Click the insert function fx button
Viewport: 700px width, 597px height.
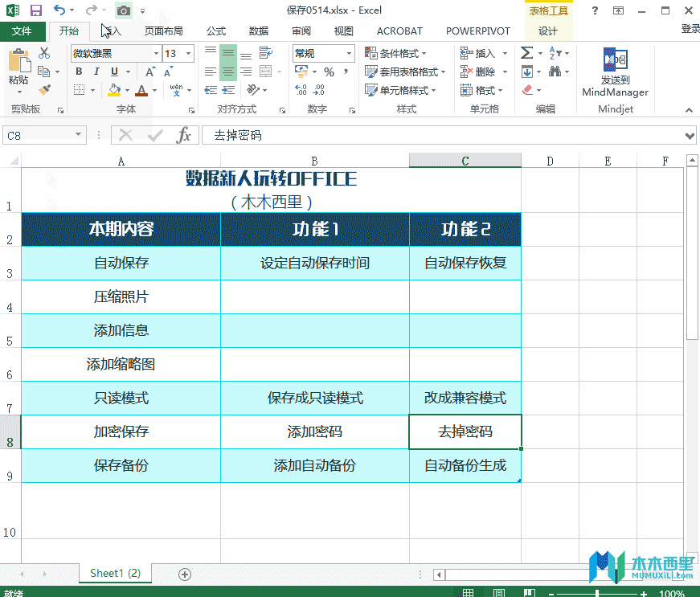(x=183, y=135)
